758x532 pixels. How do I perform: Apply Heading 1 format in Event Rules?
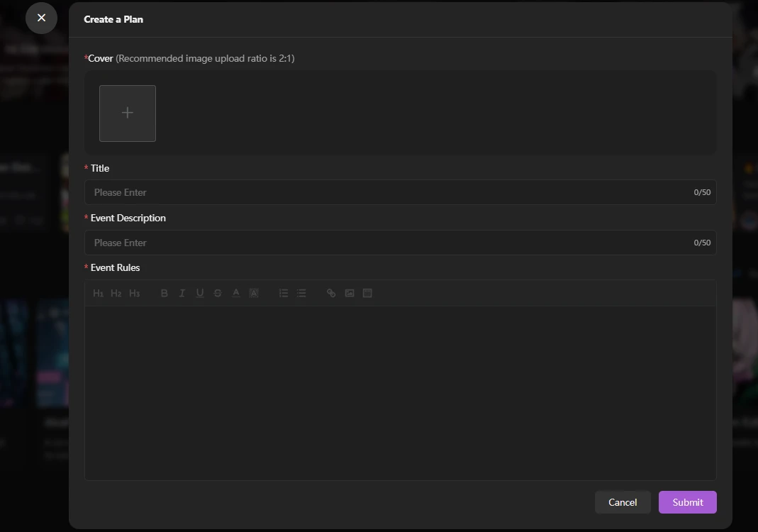[99, 293]
